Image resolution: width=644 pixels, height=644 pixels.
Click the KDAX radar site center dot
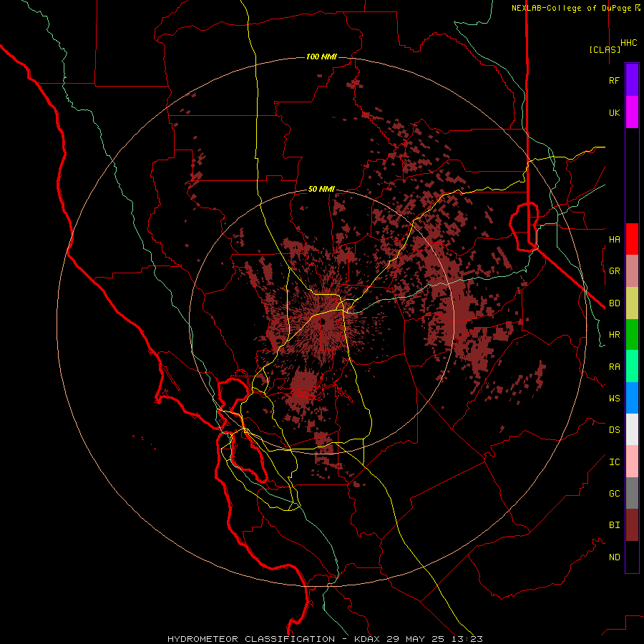pyautogui.click(x=323, y=321)
